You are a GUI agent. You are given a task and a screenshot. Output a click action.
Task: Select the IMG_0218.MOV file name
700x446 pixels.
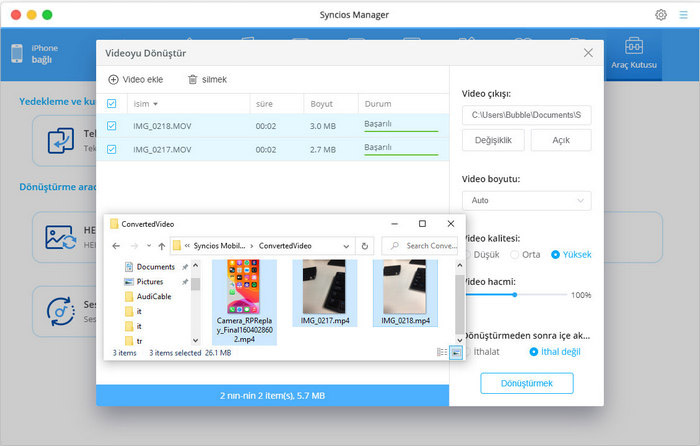pyautogui.click(x=162, y=126)
